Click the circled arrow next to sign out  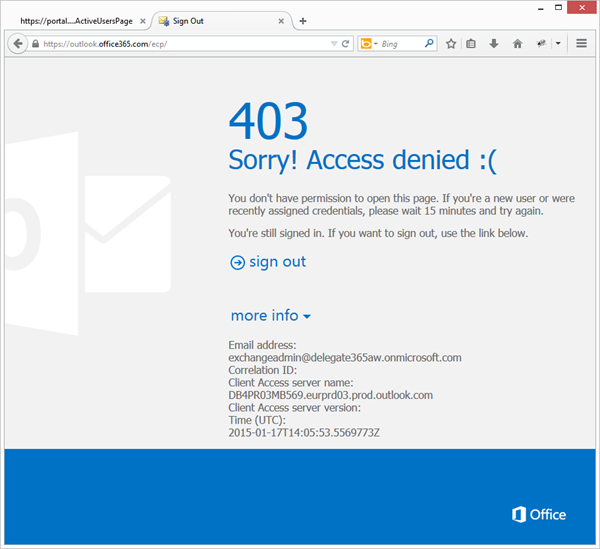pos(237,263)
